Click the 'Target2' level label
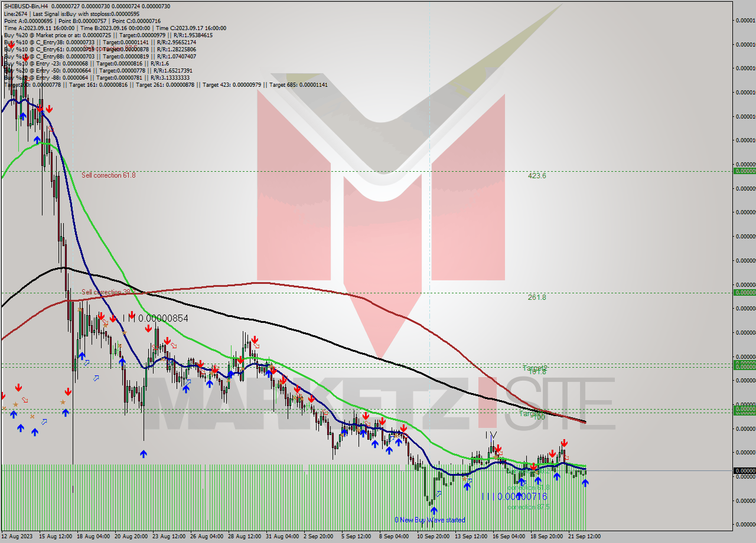 (535, 368)
